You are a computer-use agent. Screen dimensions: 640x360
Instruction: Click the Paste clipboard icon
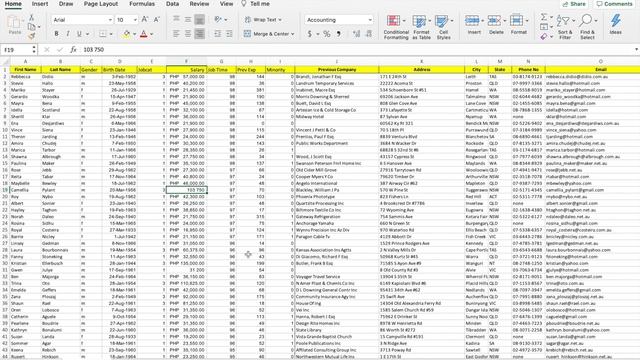[15, 23]
